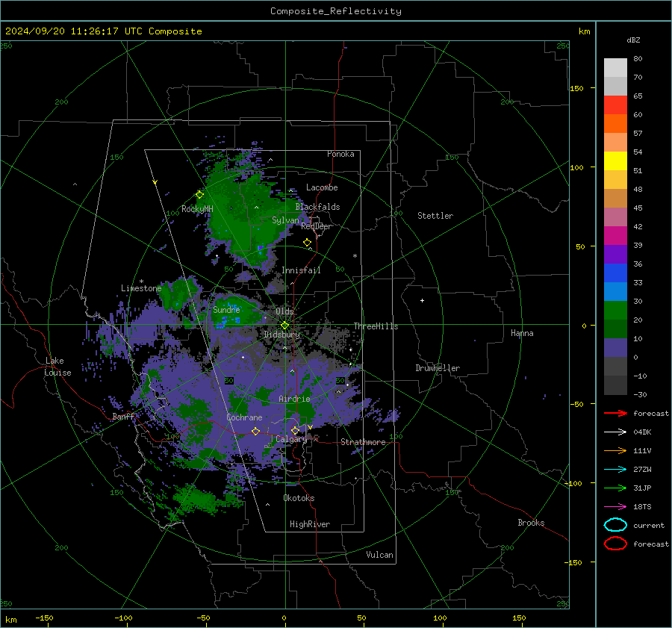Image resolution: width=672 pixels, height=628 pixels.
Task: Click the forecast label beside red arrow
Action: pyautogui.click(x=651, y=414)
